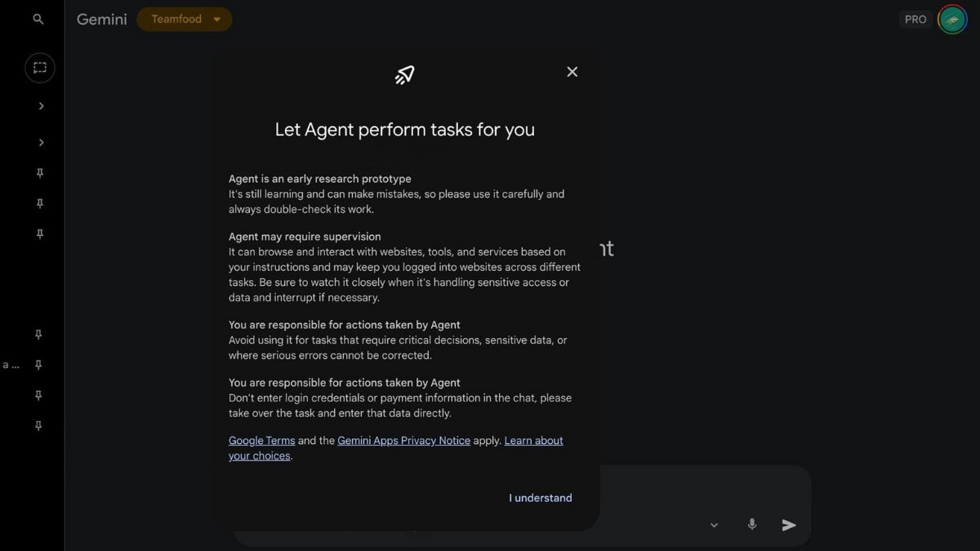Image resolution: width=980 pixels, height=551 pixels.
Task: Select the first pinned chat pin icon
Action: pos(39,172)
